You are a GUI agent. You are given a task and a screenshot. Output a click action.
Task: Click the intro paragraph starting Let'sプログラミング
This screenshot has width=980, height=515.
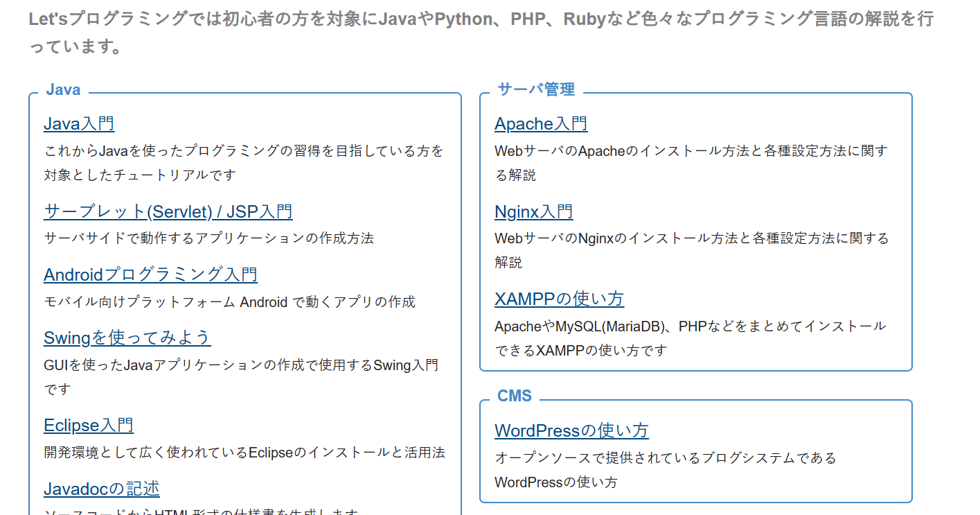coord(481,33)
